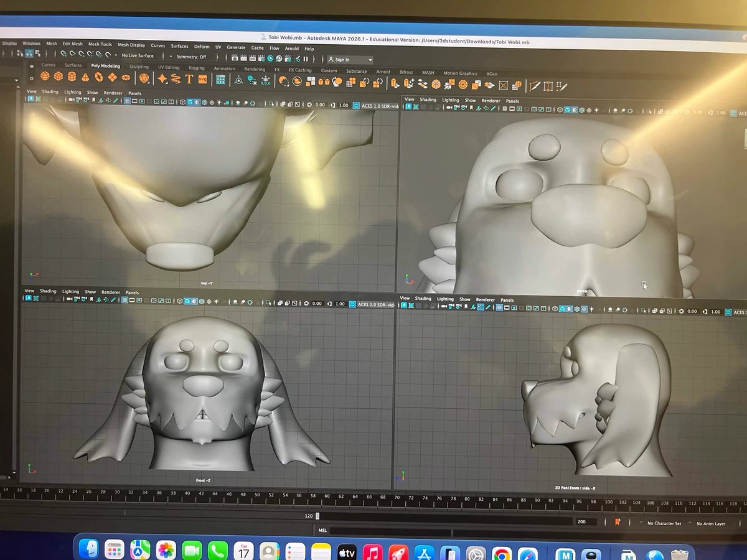Screen dimensions: 747x560
Task: Open the Shading menu in the perspective panel
Action: [x=428, y=100]
